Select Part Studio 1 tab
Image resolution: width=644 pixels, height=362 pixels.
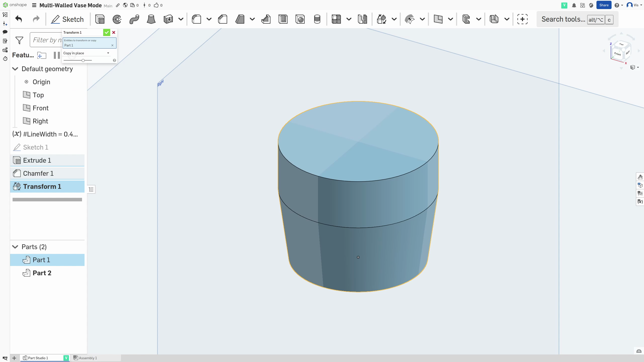[38, 358]
